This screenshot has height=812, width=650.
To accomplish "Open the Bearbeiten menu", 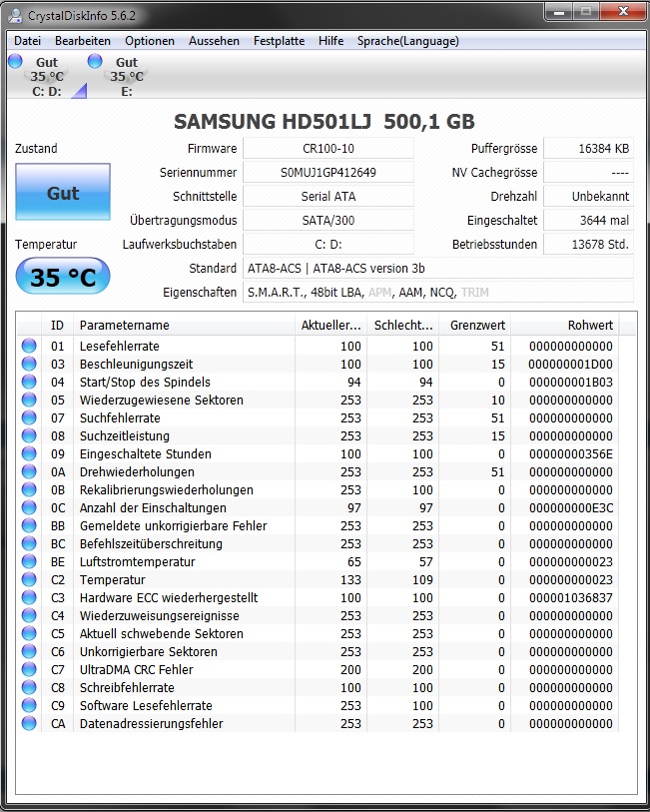I will (x=83, y=41).
